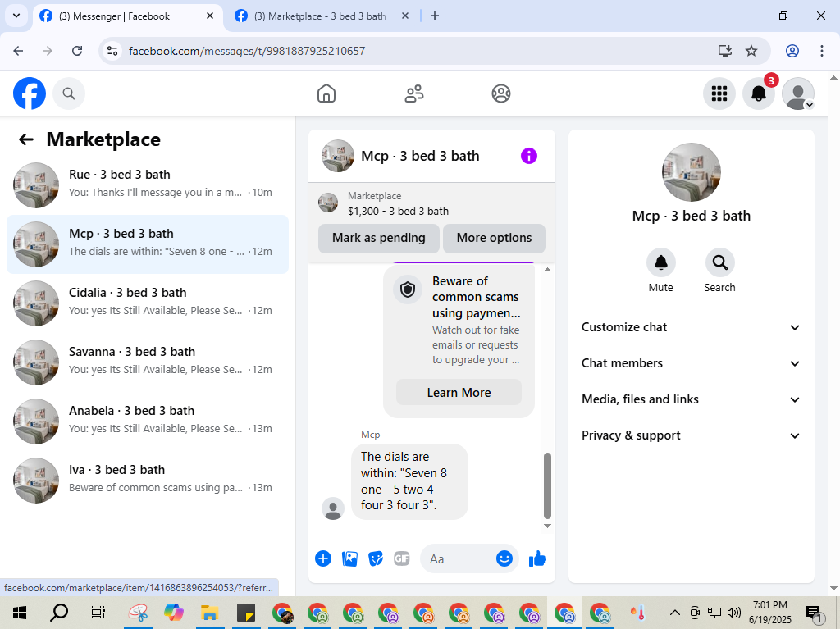Image resolution: width=840 pixels, height=629 pixels.
Task: Open the Facebook search magnifier
Action: (x=69, y=93)
